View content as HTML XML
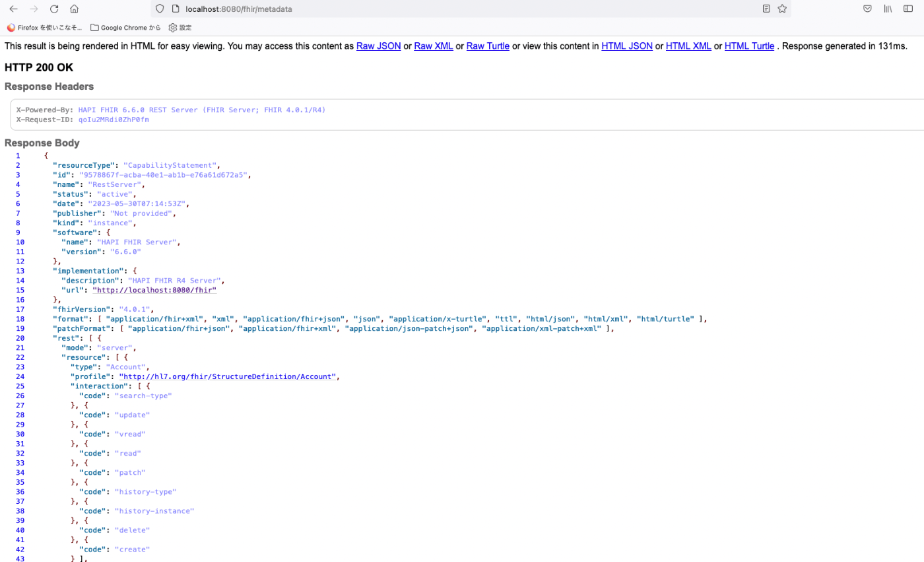 coord(688,46)
